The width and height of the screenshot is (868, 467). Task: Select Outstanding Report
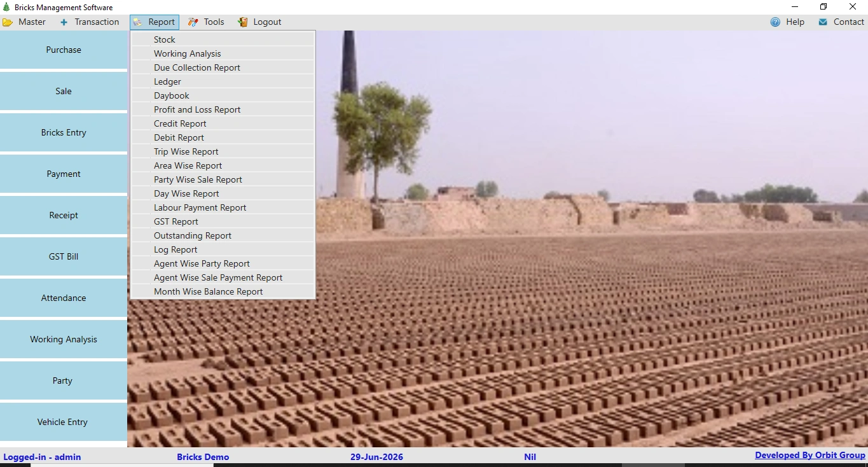[223, 235]
